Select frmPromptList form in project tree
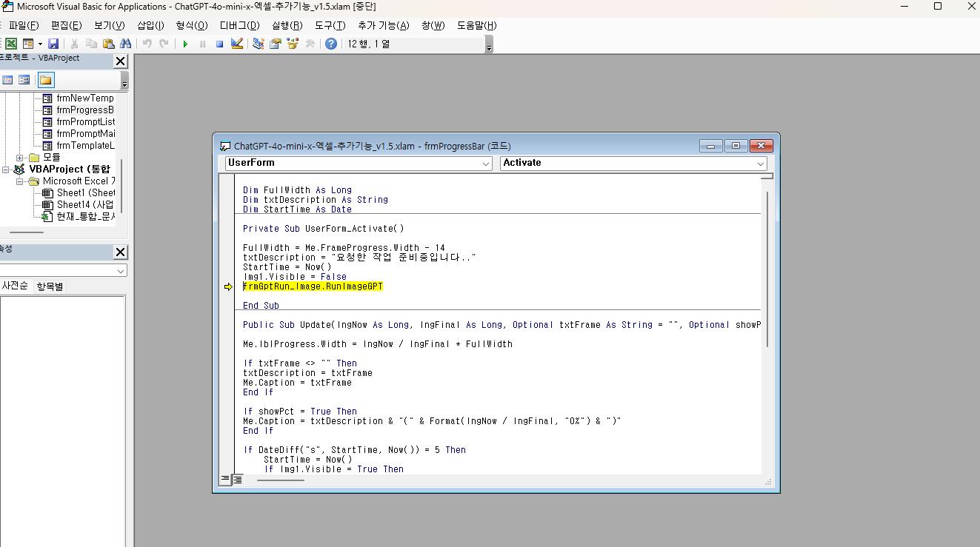980x547 pixels. pyautogui.click(x=85, y=122)
